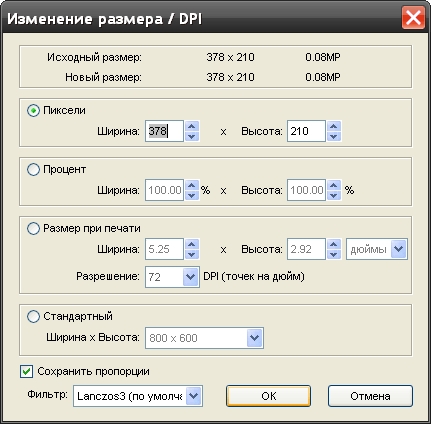431x424 pixels.
Task: Click the percent height down arrow
Action: (334, 195)
